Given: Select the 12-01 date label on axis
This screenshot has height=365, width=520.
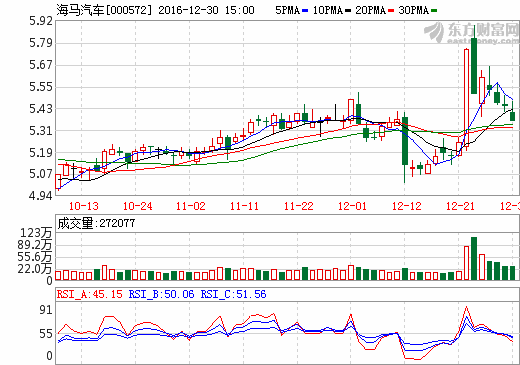Looking at the screenshot, I should [x=352, y=206].
